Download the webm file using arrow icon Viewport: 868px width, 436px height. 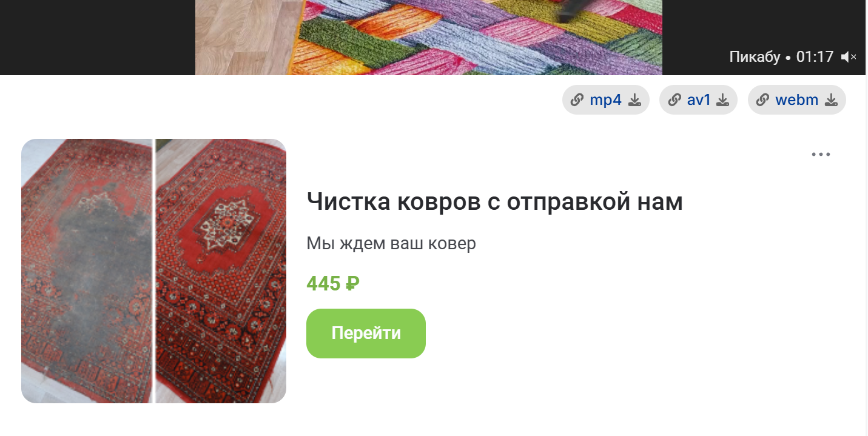831,100
